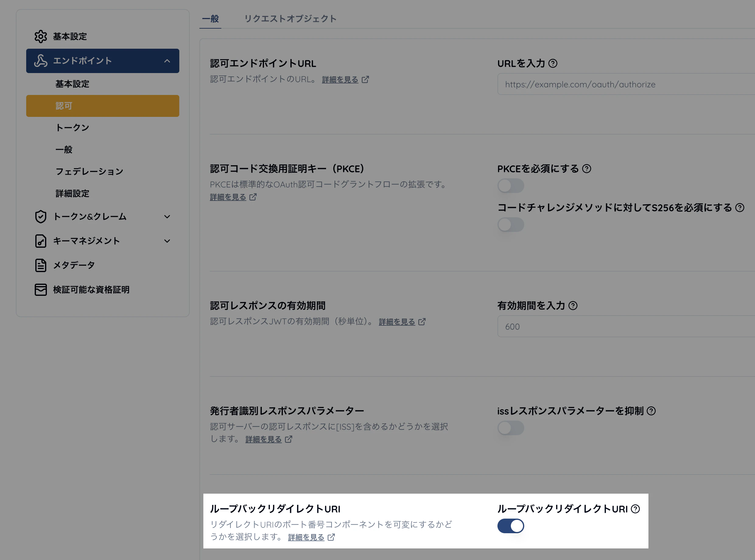Collapse the エンドポイント section chevron
The image size is (755, 560).
point(167,61)
